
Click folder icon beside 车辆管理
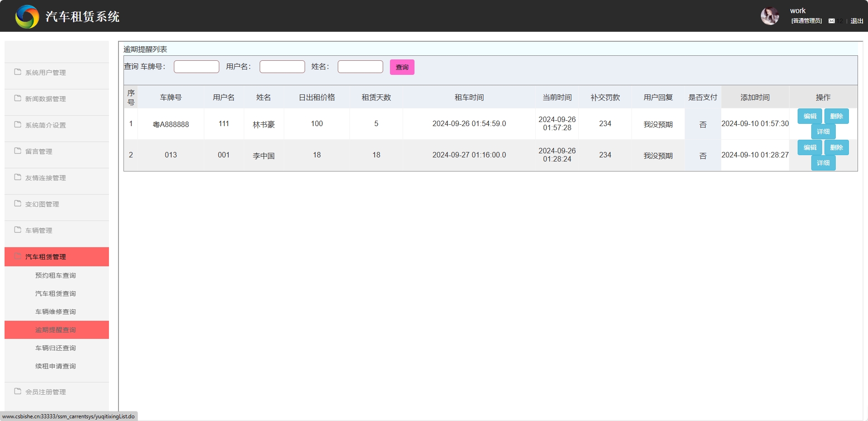[x=18, y=230]
